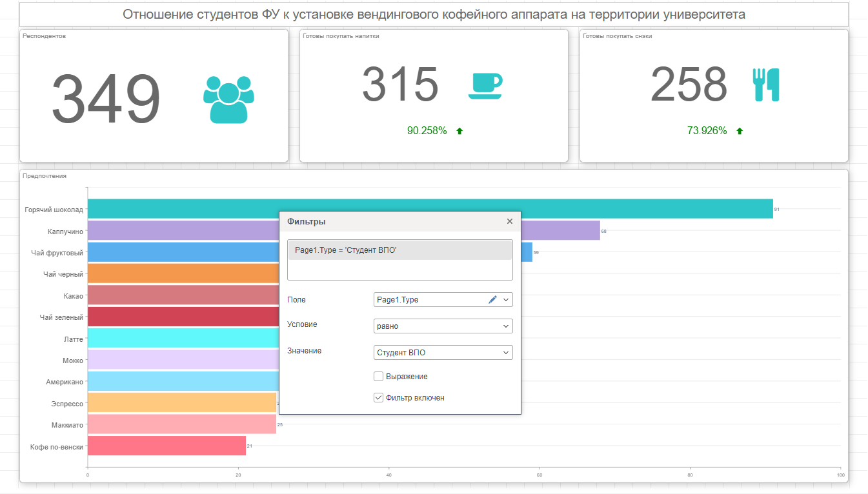Enable the Выражение checkbox

click(x=379, y=377)
